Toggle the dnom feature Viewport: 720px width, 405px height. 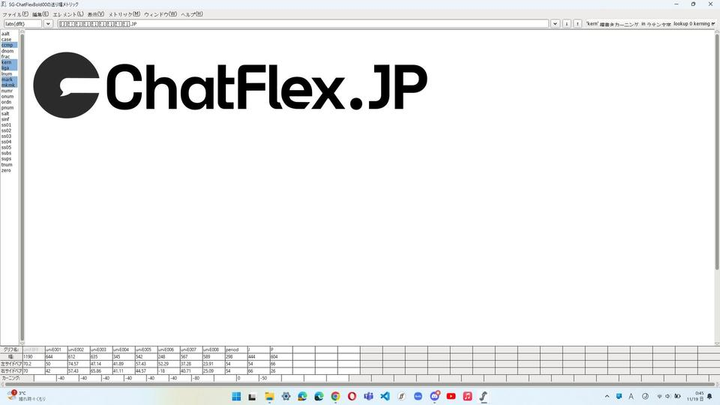coord(9,51)
